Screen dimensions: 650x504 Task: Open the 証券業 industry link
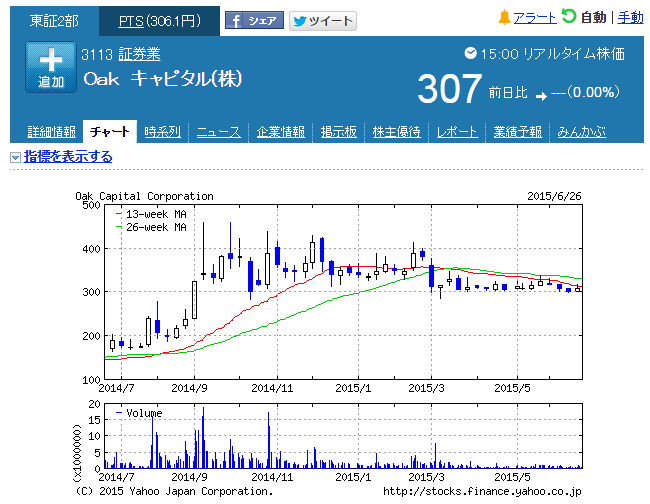(139, 54)
